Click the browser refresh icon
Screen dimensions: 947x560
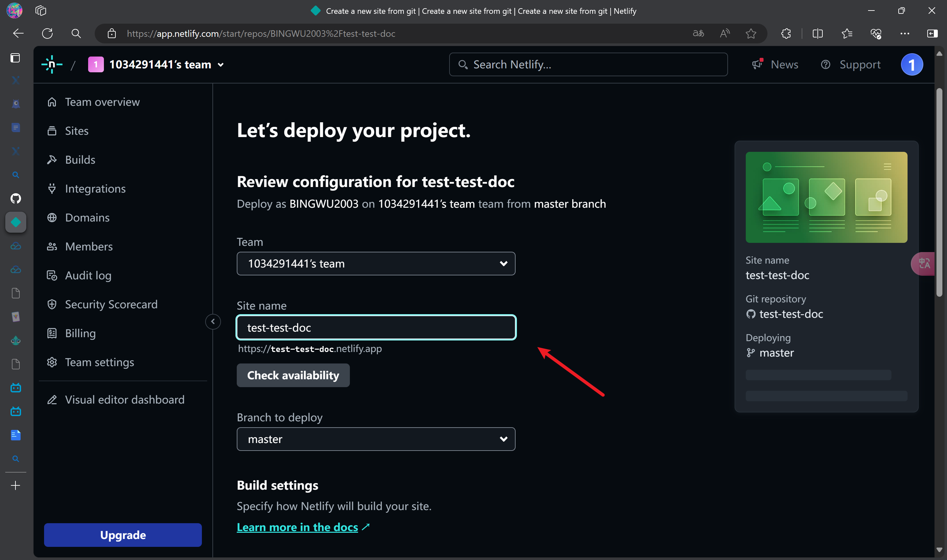click(47, 34)
